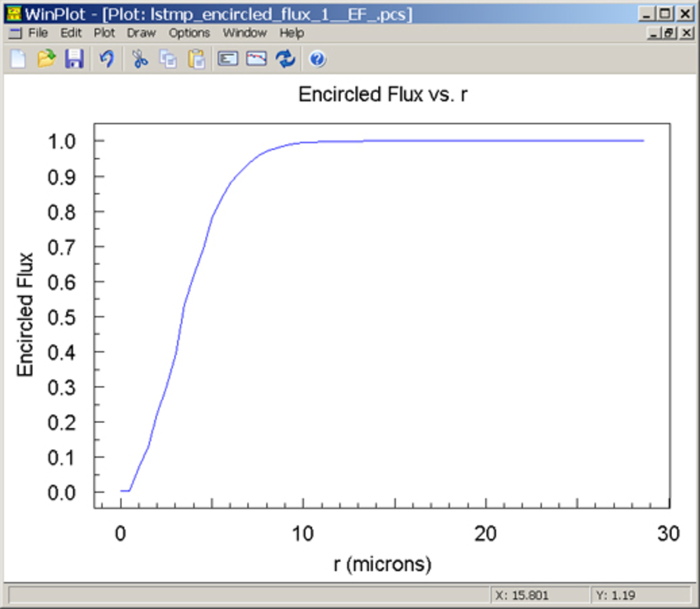Open the File menu
This screenshot has width=700, height=609.
point(38,33)
